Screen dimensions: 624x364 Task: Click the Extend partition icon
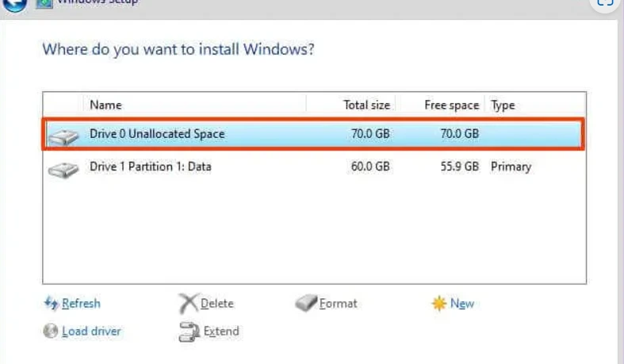[x=189, y=331]
